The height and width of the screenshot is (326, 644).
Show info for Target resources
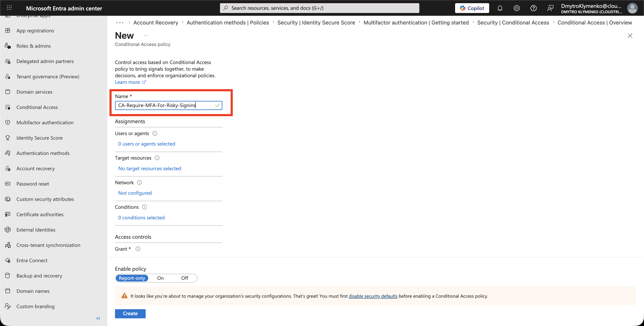157,158
